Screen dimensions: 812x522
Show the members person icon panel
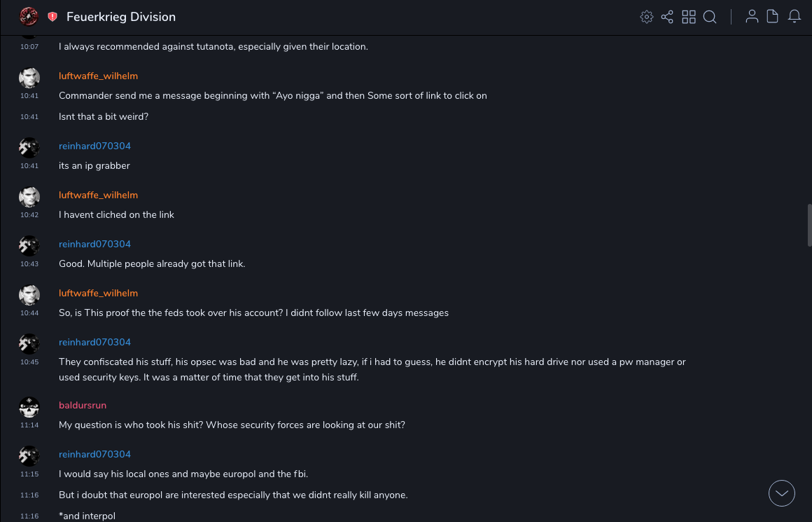point(752,17)
